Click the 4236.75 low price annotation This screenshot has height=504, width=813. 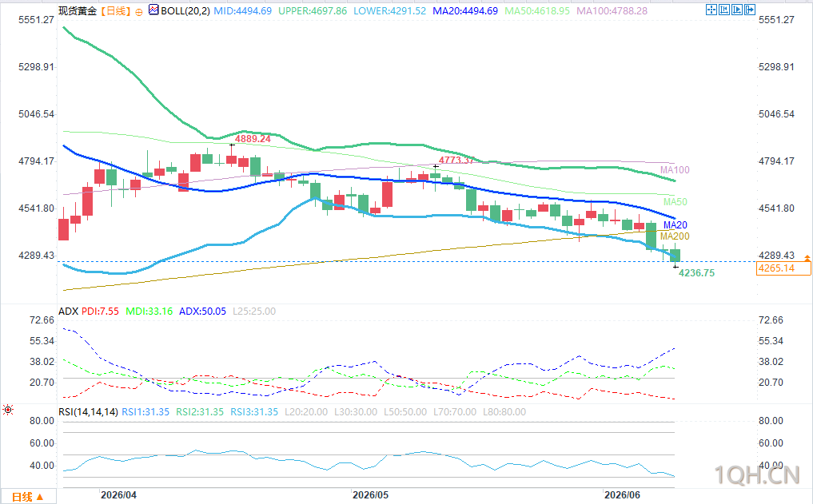click(x=696, y=273)
